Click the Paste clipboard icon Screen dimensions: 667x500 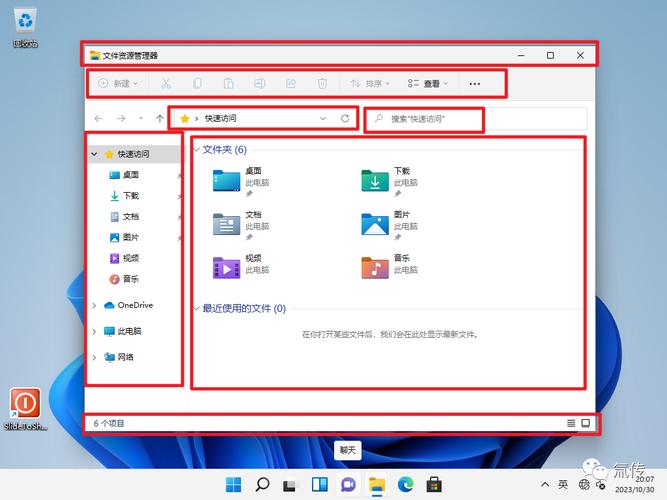point(228,83)
